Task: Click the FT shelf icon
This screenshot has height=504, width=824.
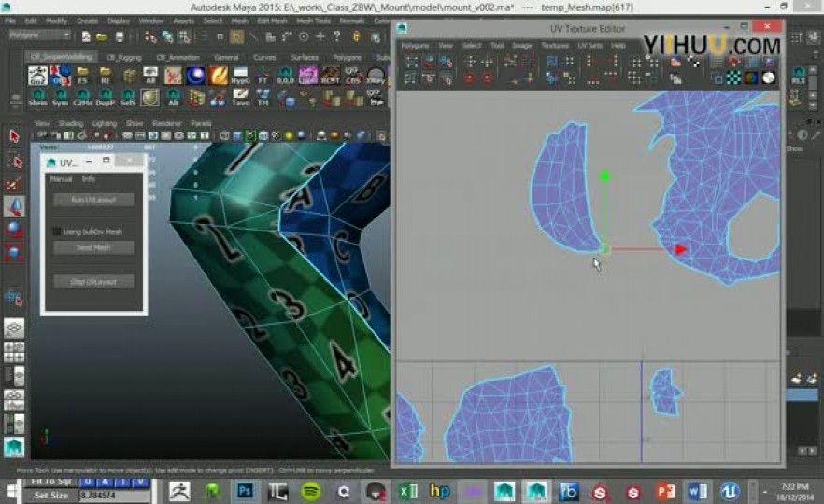Action: [x=263, y=76]
